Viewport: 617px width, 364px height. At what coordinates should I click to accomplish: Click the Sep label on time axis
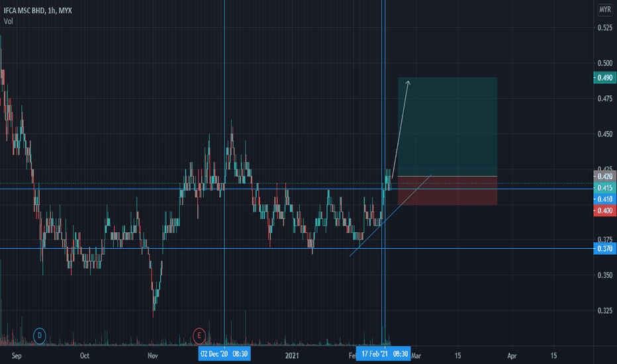17,356
